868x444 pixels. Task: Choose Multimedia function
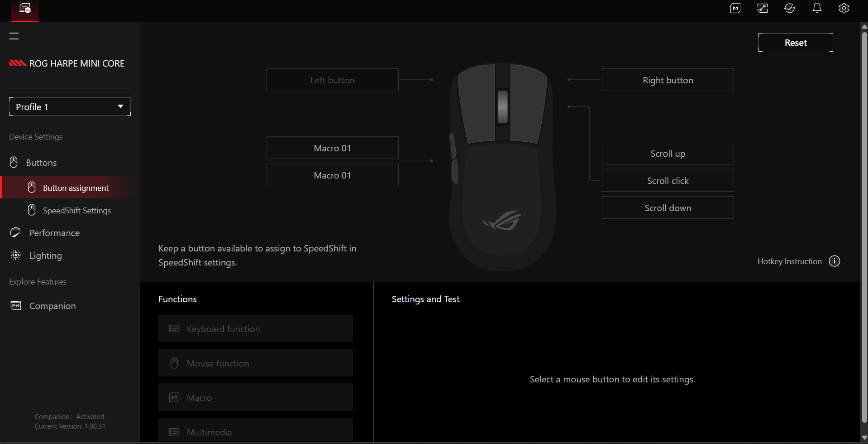(x=256, y=430)
